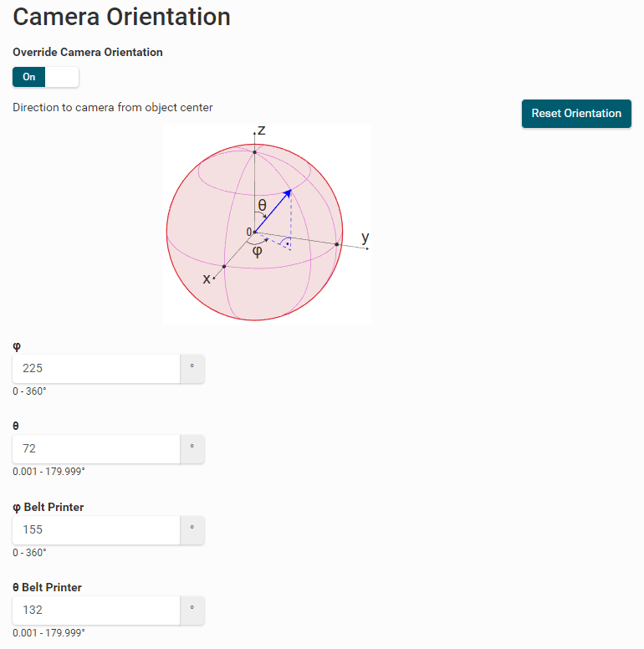Click the Camera Orientation heading
Viewport: 644px width, 649px height.
tap(121, 17)
